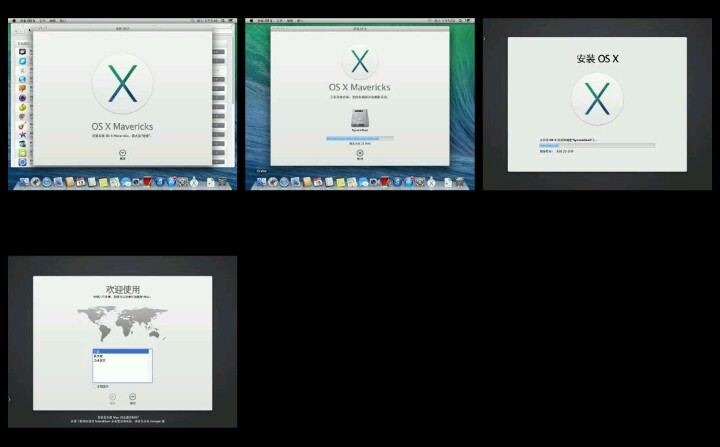720x447 pixels.
Task: Click the continue arrow on the 欢迎使用 screen
Action: click(132, 396)
